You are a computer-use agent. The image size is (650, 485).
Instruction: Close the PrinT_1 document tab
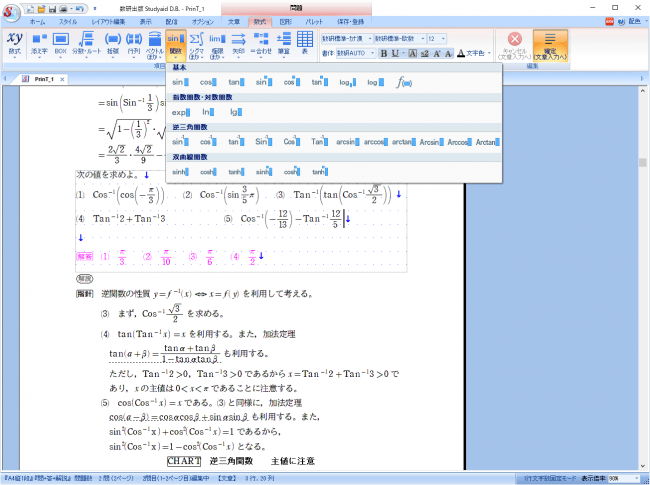click(62, 79)
